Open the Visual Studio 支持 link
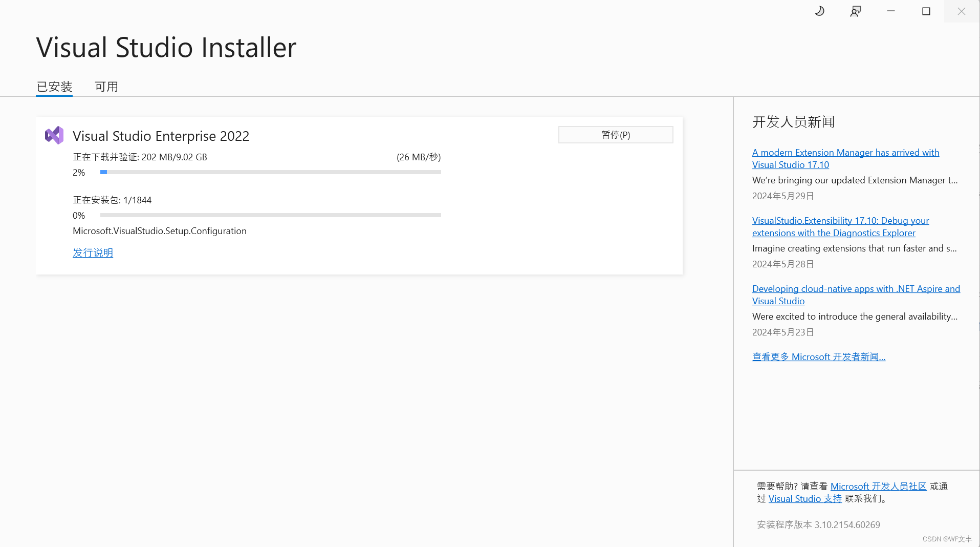The height and width of the screenshot is (547, 980). pos(805,498)
